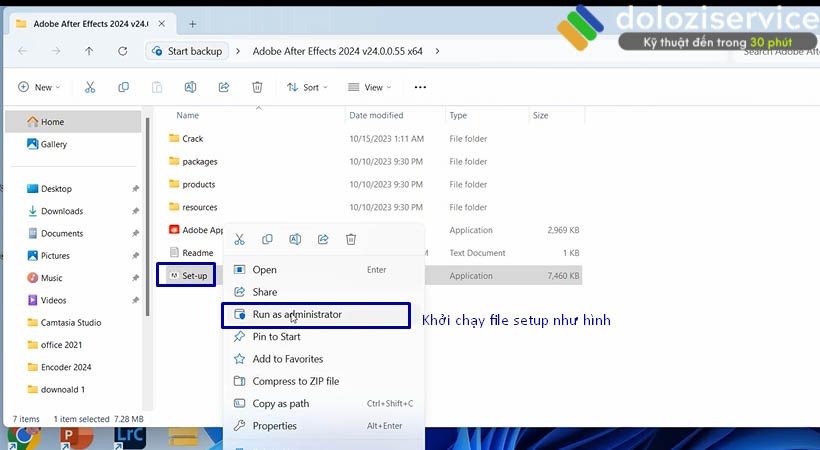Click the Delete icon in the context menu

point(351,240)
